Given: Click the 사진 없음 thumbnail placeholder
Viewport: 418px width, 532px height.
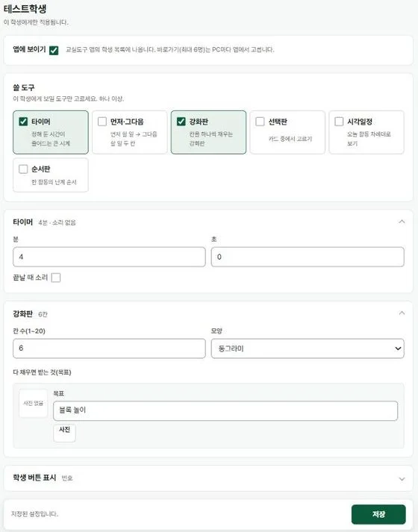Looking at the screenshot, I should [34, 404].
